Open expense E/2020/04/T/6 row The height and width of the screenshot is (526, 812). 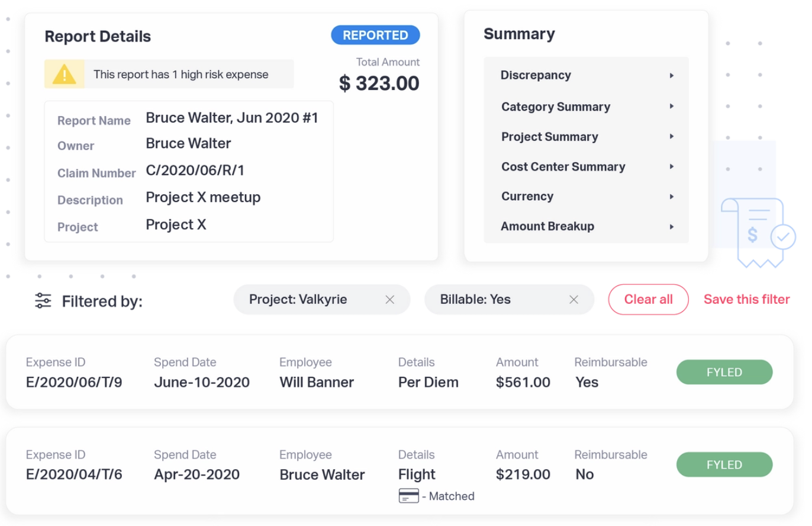point(74,474)
